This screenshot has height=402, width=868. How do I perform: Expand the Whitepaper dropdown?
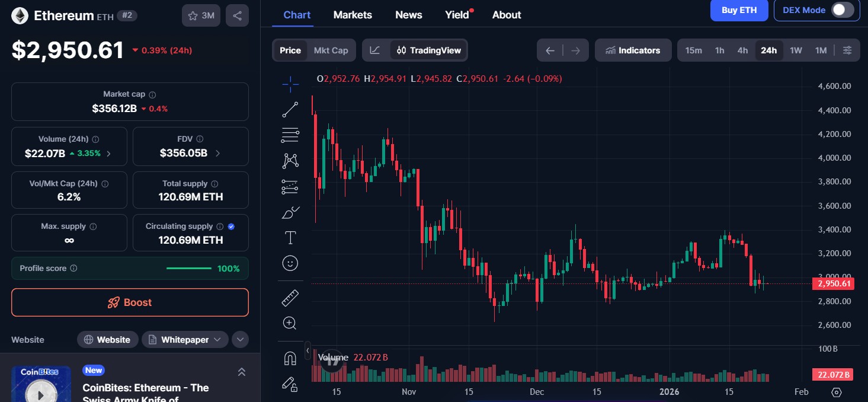pyautogui.click(x=185, y=340)
